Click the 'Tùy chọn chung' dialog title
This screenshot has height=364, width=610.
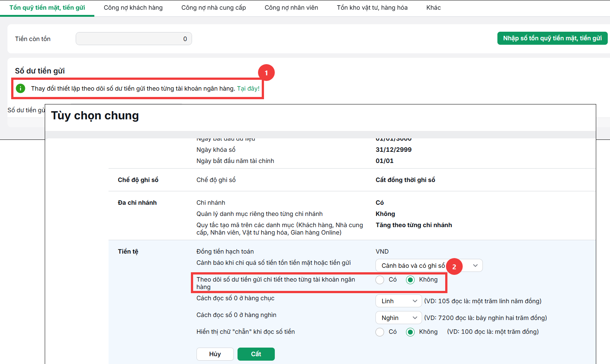(95, 116)
